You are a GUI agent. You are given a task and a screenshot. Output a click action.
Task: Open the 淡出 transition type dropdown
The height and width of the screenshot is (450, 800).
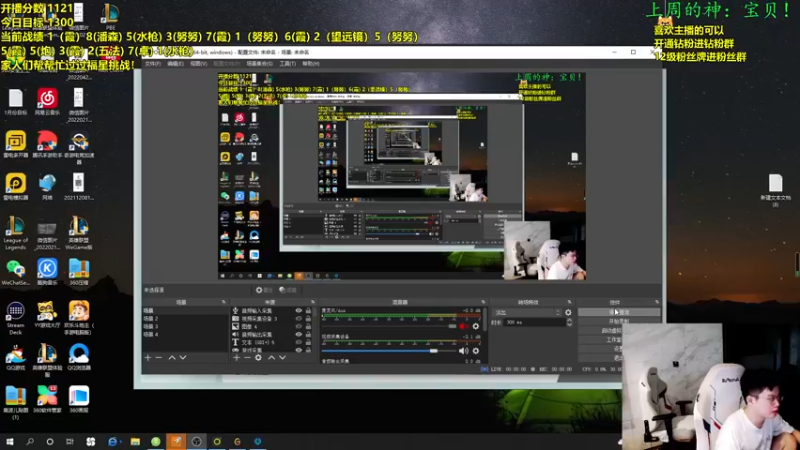tap(527, 312)
